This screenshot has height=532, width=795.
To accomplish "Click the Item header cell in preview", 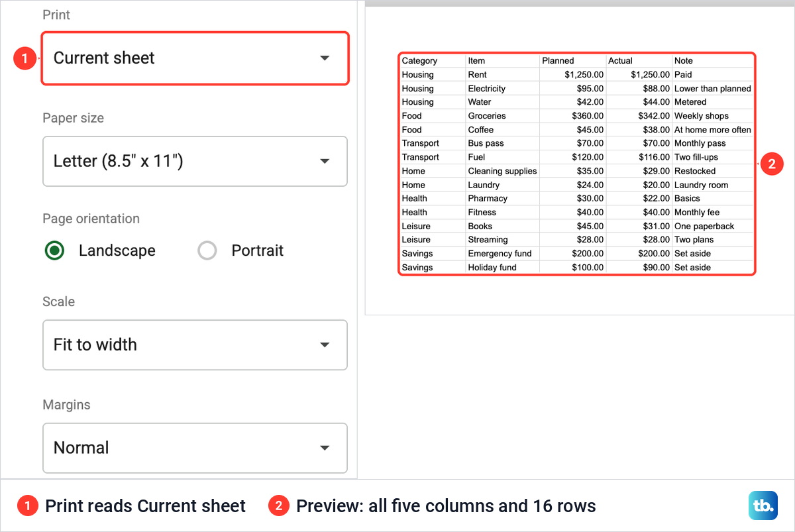I will 502,61.
